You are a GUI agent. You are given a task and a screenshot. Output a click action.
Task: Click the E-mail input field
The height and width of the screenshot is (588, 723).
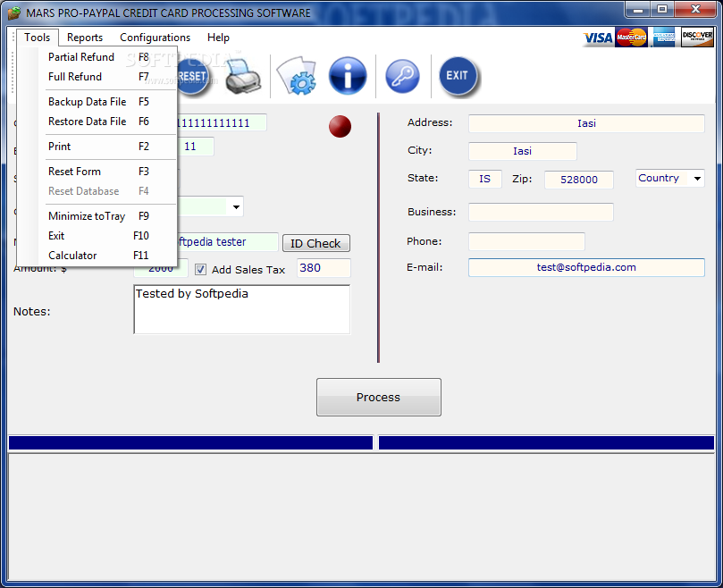[586, 267]
